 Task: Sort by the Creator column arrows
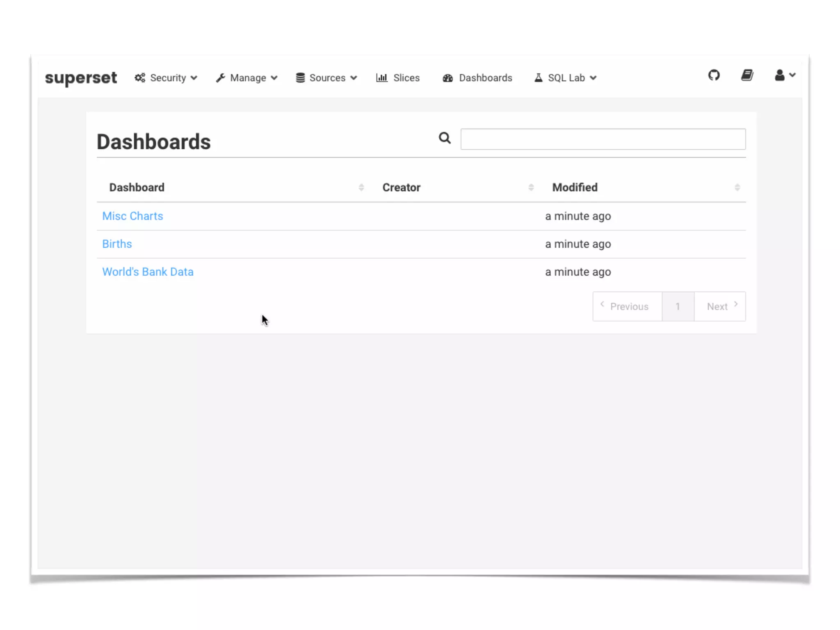[x=531, y=187]
